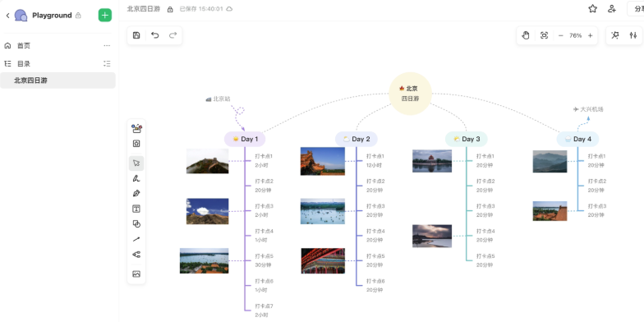Viewport: 644px width, 322px height.
Task: Select the Day 2 node
Action: 356,140
